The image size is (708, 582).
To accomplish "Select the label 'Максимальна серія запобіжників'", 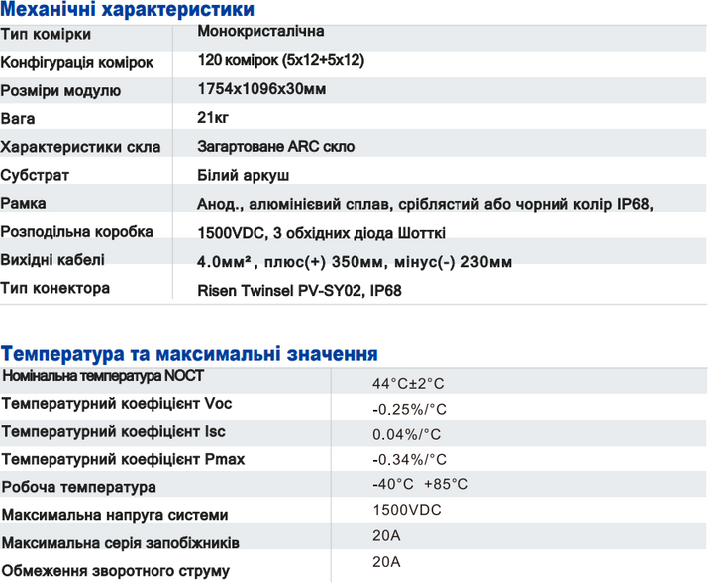I will click(121, 543).
